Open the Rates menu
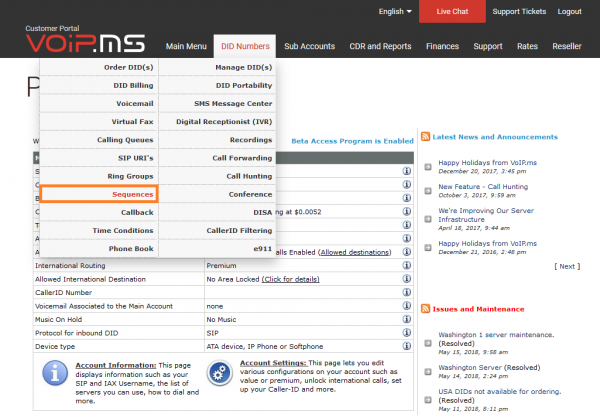The image size is (600, 415). (x=527, y=46)
